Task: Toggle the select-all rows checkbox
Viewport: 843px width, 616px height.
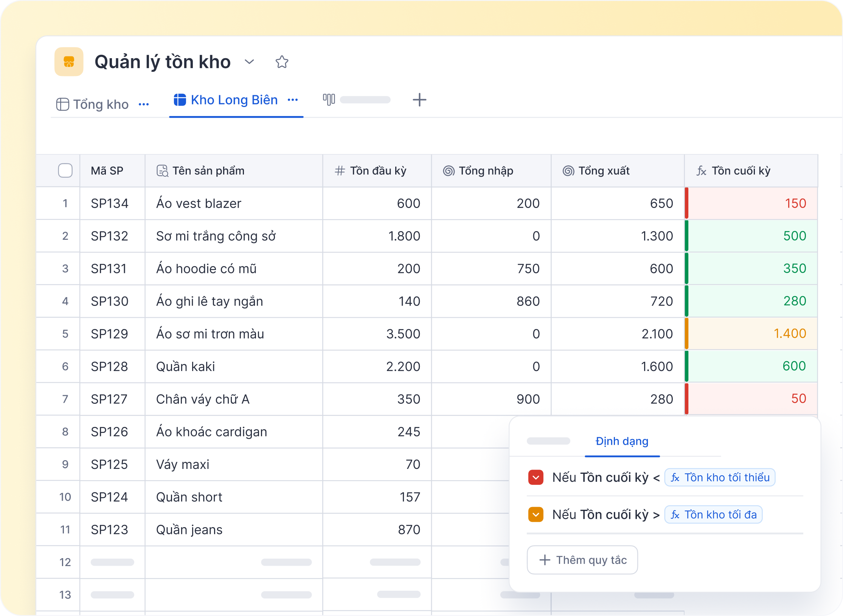Action: click(65, 171)
